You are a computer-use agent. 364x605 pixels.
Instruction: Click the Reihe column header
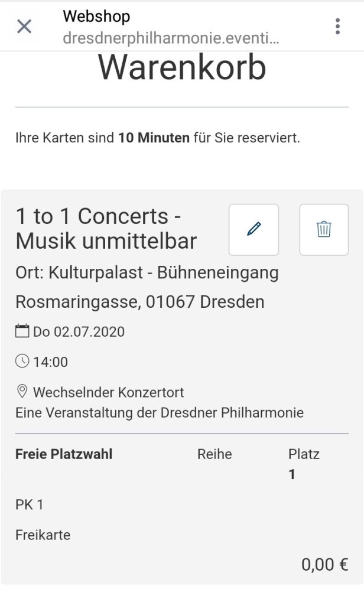tap(214, 454)
